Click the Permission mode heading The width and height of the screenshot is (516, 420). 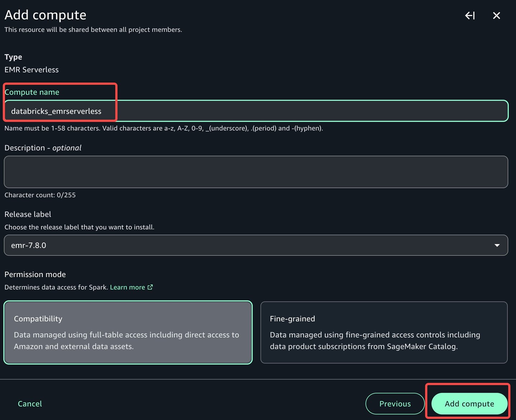tap(35, 274)
